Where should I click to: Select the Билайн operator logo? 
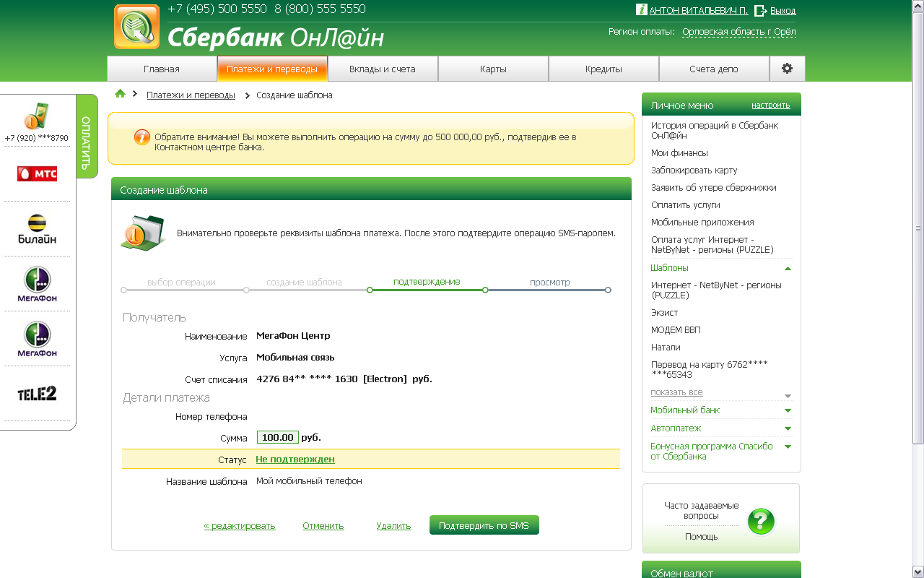point(37,228)
